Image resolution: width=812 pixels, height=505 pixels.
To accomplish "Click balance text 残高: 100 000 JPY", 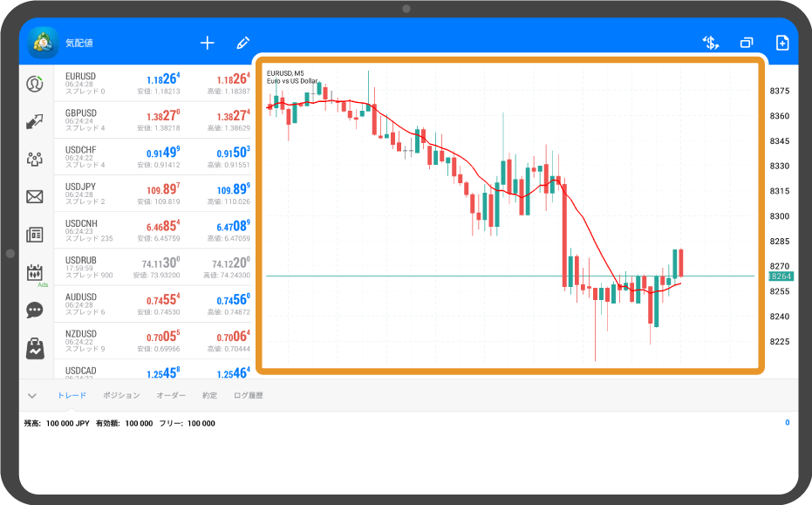I will point(57,423).
